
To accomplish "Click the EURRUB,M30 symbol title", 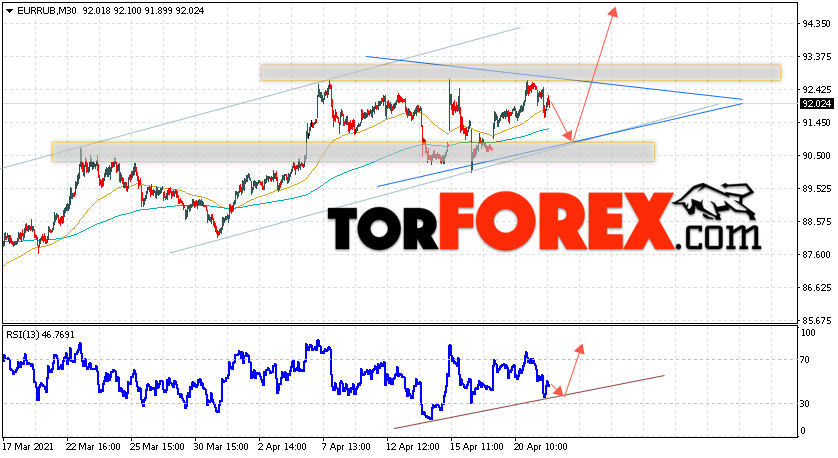I will click(46, 11).
